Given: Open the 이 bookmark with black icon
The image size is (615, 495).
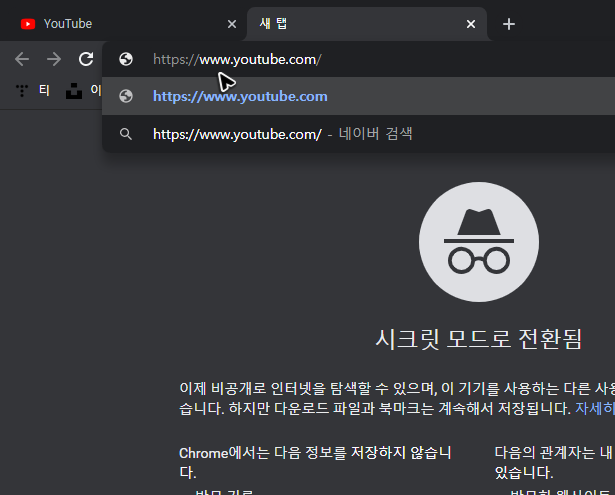Looking at the screenshot, I should point(84,91).
